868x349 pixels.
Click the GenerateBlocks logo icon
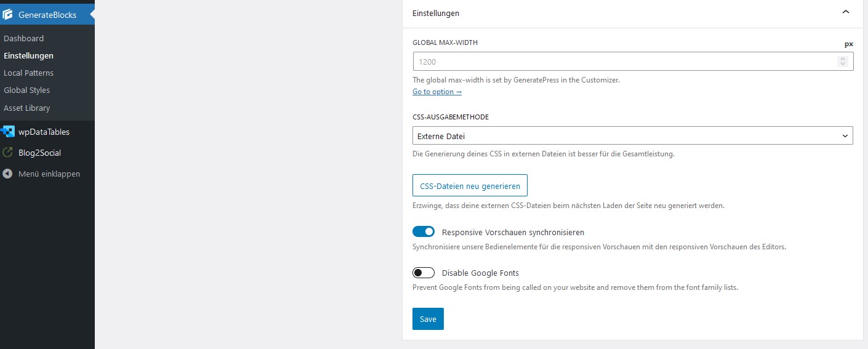[x=8, y=15]
